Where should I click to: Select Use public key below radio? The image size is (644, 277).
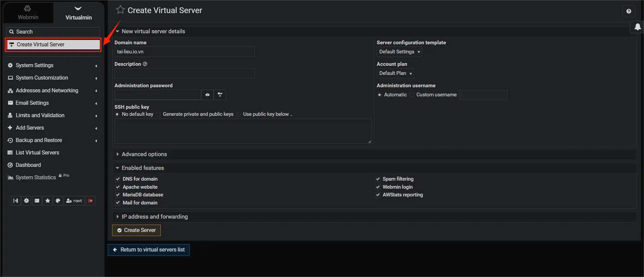pos(239,114)
